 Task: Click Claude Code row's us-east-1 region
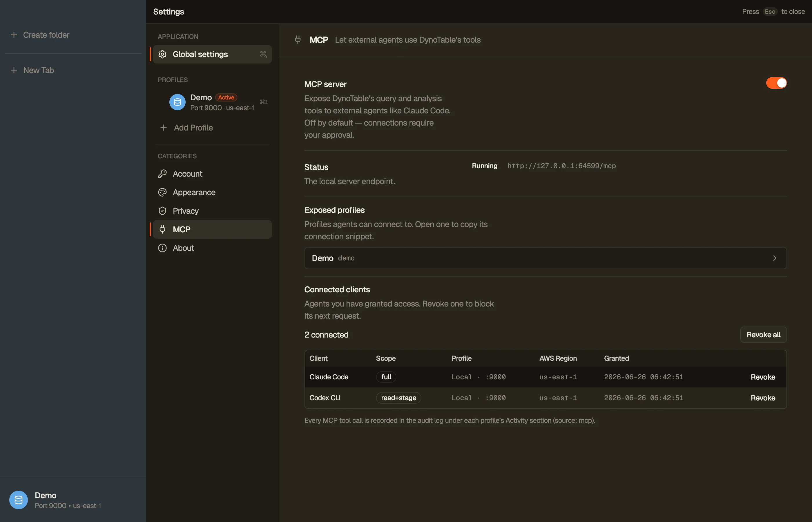558,377
